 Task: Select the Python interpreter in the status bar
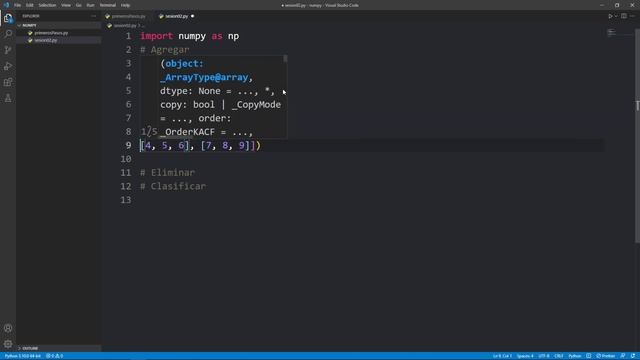tap(23, 356)
